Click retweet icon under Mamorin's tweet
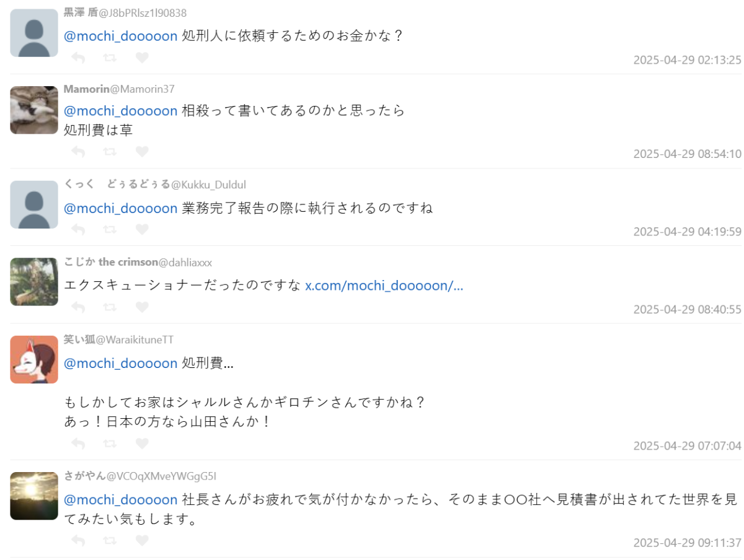This screenshot has width=744, height=560. click(110, 152)
